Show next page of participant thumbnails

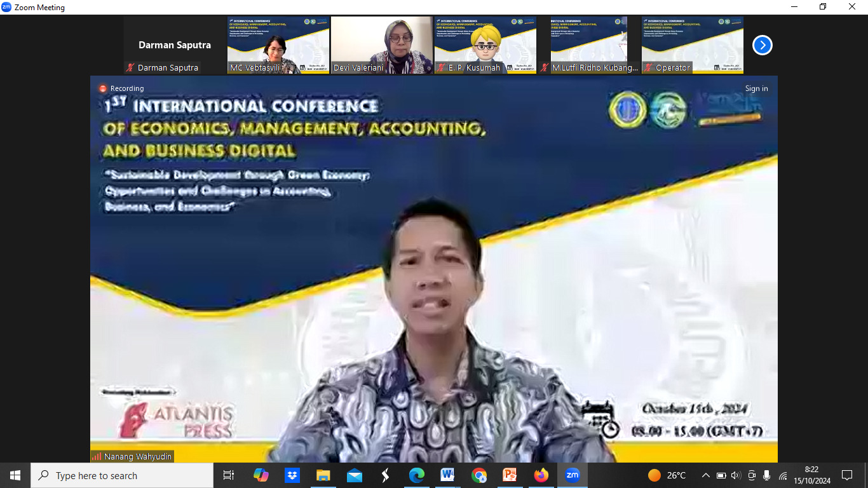pos(762,45)
